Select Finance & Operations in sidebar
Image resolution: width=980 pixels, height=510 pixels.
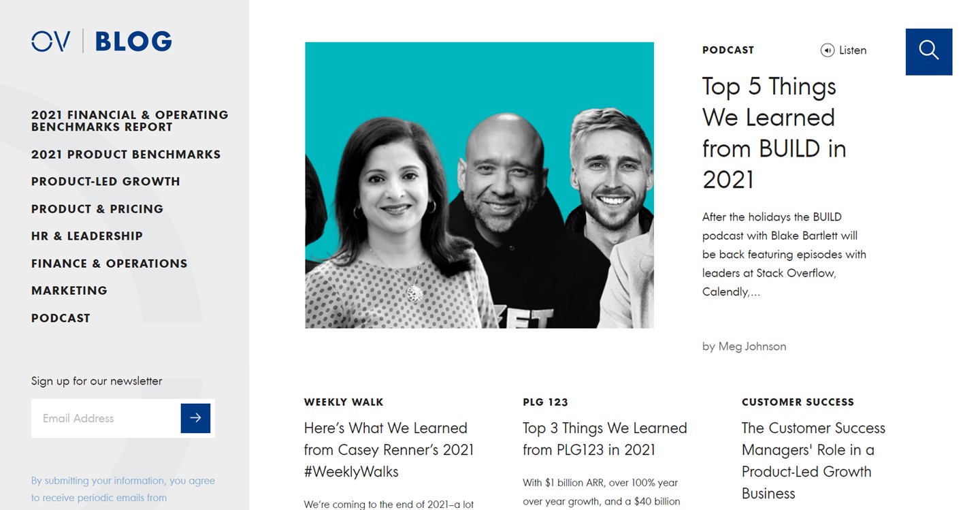[x=109, y=264]
